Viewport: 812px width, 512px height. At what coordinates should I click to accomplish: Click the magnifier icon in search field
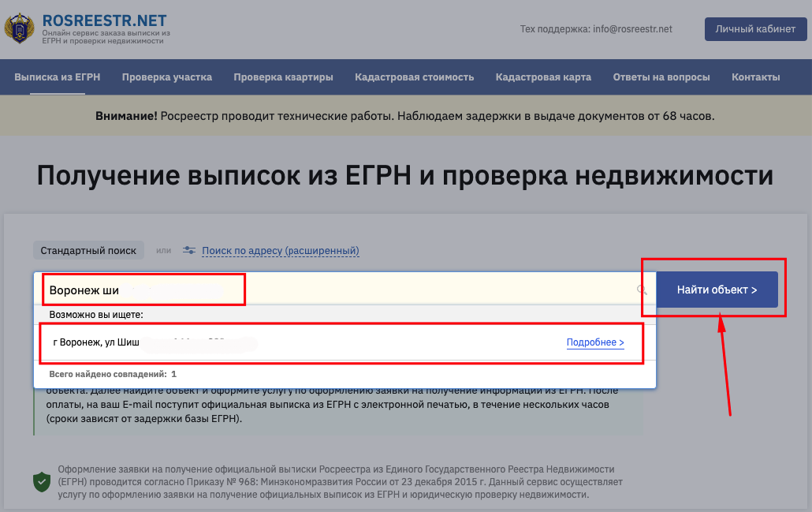click(x=643, y=290)
